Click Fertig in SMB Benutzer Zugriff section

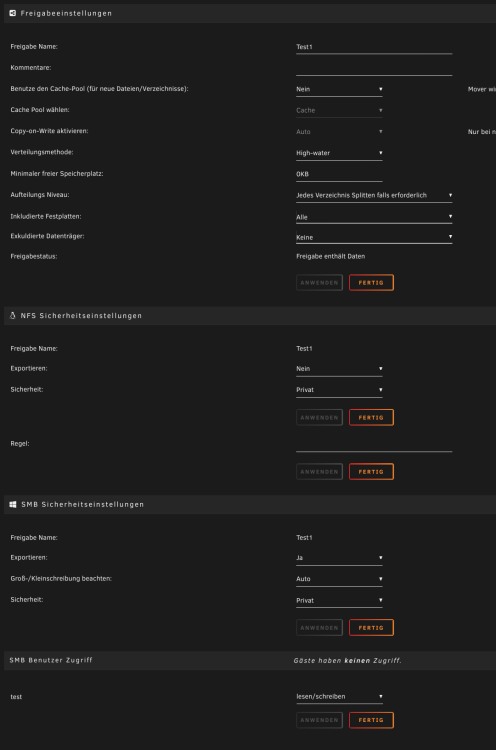[x=371, y=720]
